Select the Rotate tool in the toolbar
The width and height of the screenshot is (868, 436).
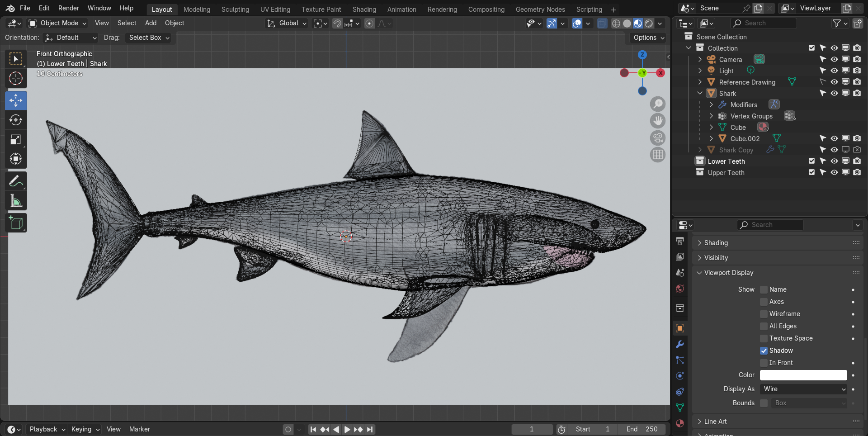[x=16, y=120]
